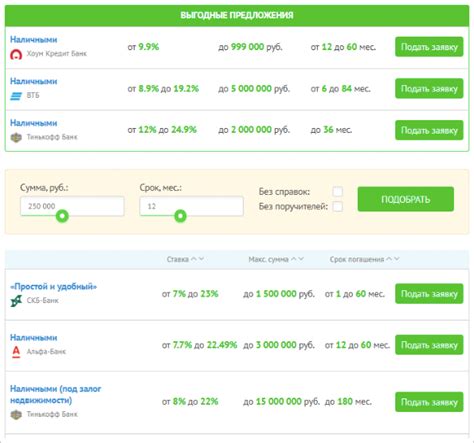Click rate от 8.9% до 19.2%

[x=163, y=89]
